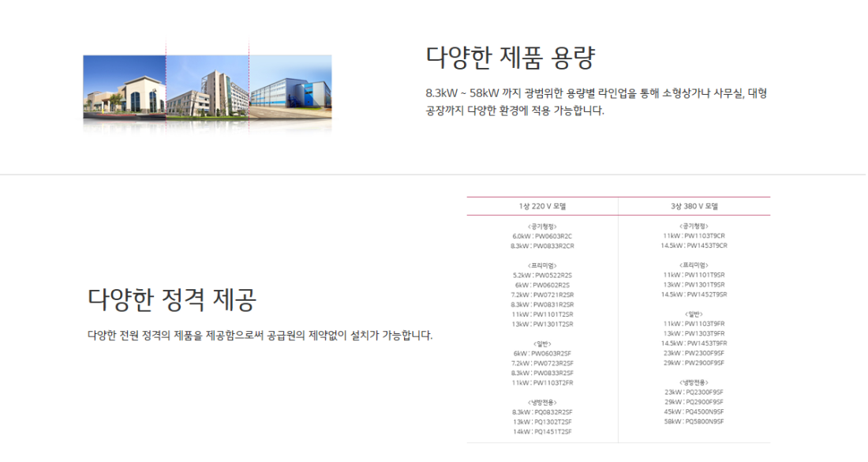The width and height of the screenshot is (868, 462).
Task: Click the '5.2kW : PW0522R2S' entry
Action: point(543,276)
